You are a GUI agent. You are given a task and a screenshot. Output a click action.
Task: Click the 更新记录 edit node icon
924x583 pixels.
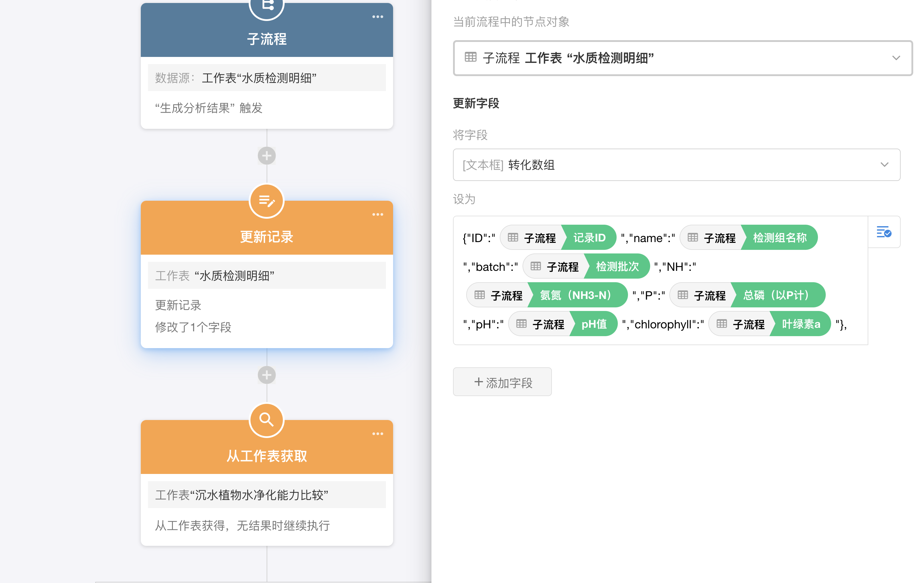[x=267, y=201]
